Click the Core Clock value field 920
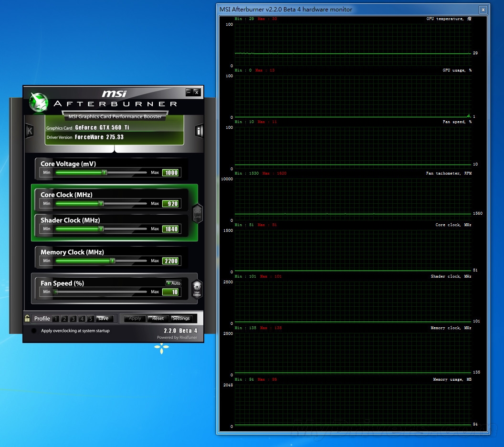Viewport: 504px width, 447px height. coord(170,204)
